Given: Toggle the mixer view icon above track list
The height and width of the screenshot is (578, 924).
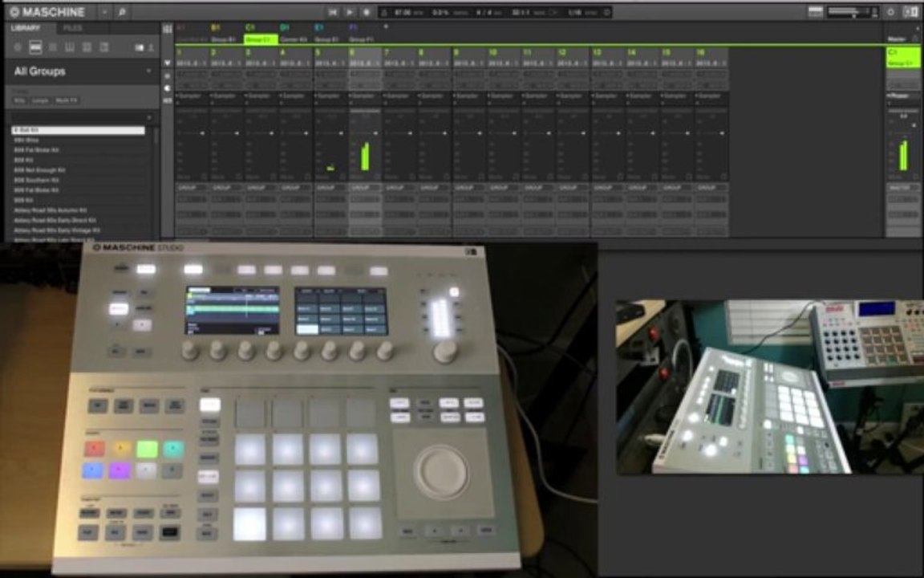Looking at the screenshot, I should tap(168, 28).
